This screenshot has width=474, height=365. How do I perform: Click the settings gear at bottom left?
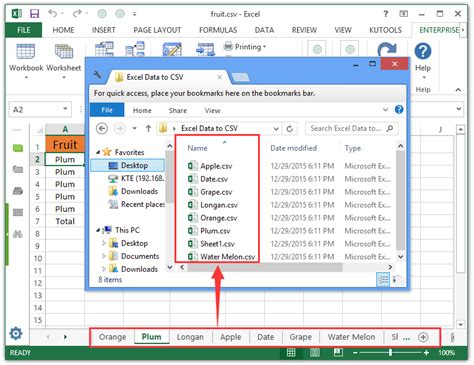click(16, 333)
